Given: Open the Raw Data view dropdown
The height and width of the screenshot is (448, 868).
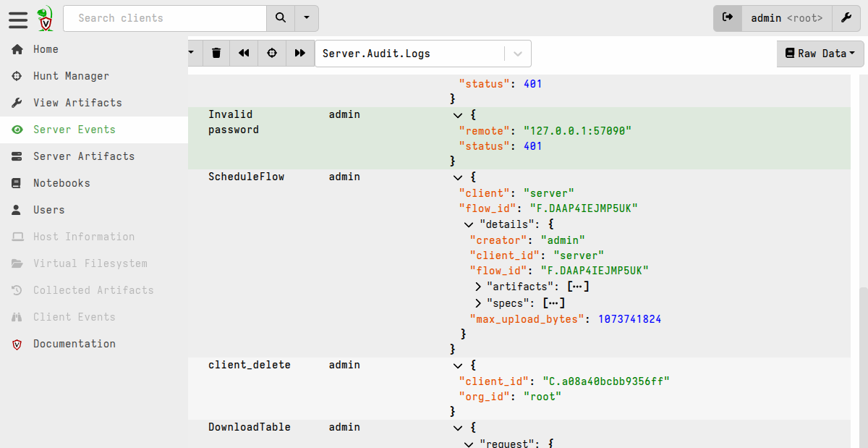Looking at the screenshot, I should 820,54.
